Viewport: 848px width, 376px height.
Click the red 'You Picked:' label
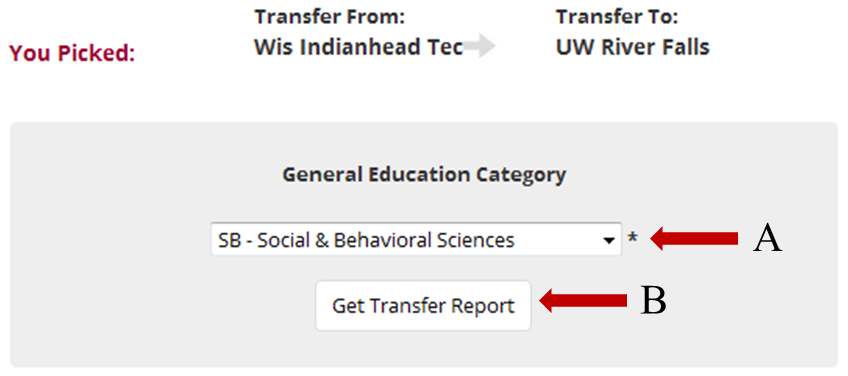click(x=72, y=53)
